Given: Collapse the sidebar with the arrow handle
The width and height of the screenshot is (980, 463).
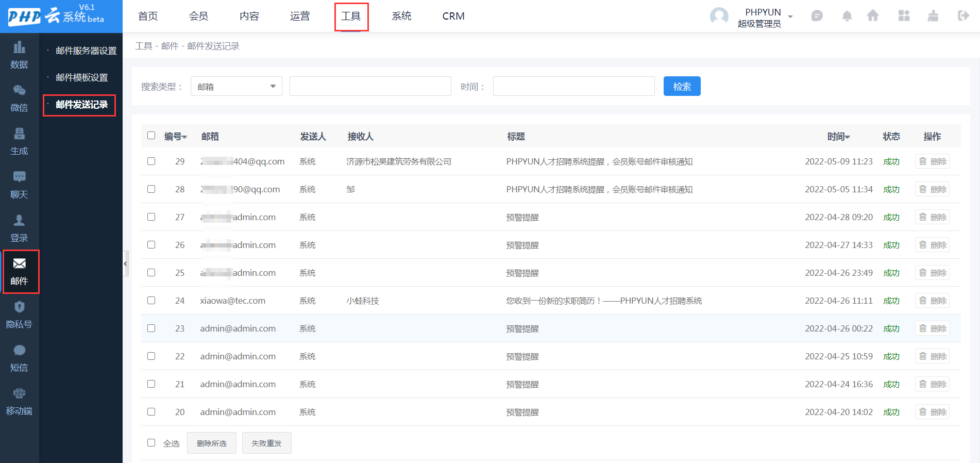Looking at the screenshot, I should point(125,263).
